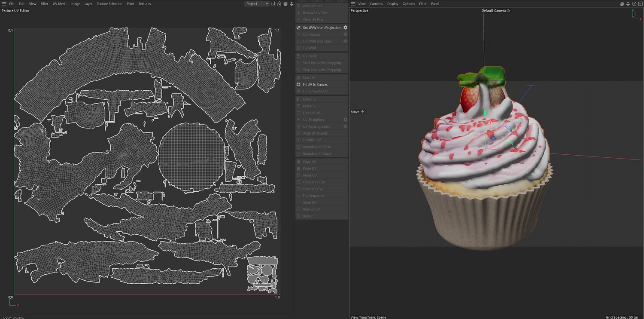The image size is (644, 319).
Task: Open the Texture UV Editor hamburger menu
Action: coord(4,4)
